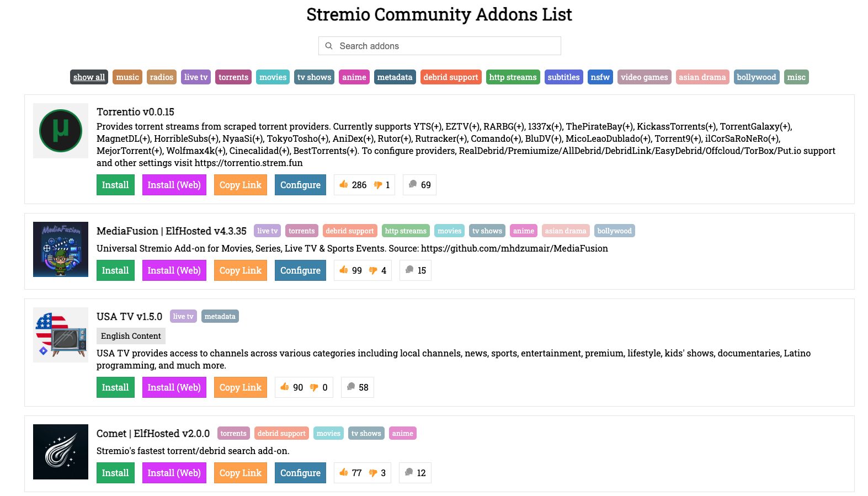Click Comet's debrid support tag
Viewport: 868px width, 496px height.
(x=281, y=433)
